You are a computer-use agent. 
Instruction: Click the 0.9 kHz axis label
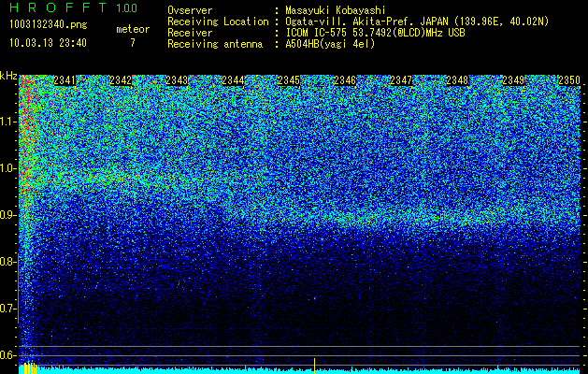point(8,215)
